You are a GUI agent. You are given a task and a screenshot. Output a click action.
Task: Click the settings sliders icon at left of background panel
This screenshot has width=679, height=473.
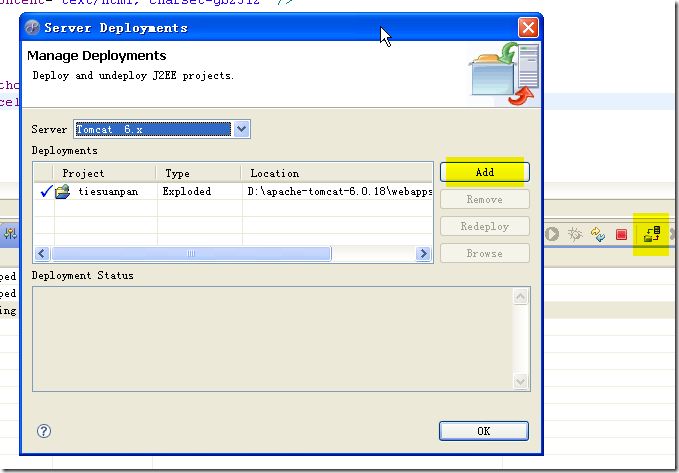coord(10,234)
